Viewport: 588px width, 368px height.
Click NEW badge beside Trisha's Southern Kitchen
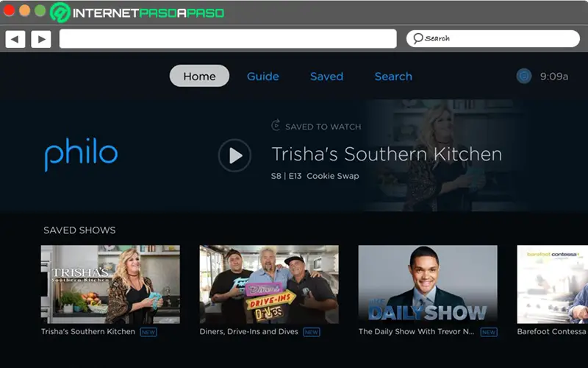click(x=148, y=332)
